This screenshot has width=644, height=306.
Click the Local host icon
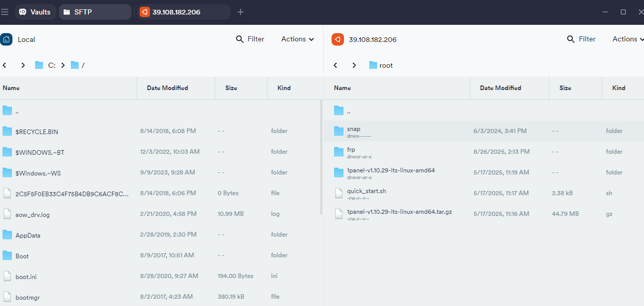click(6, 39)
